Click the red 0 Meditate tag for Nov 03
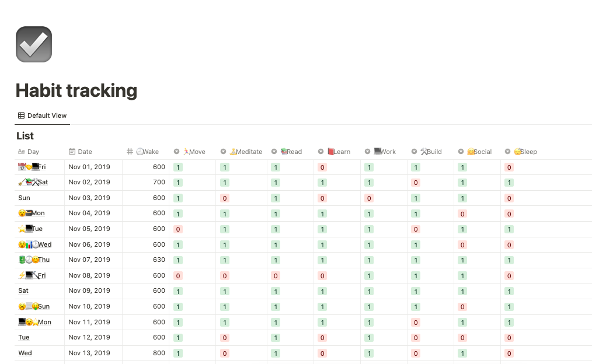 tap(225, 198)
